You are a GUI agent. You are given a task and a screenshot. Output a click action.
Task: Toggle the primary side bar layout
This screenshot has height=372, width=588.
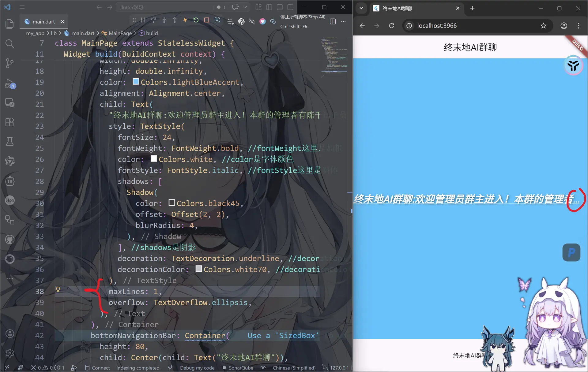269,7
